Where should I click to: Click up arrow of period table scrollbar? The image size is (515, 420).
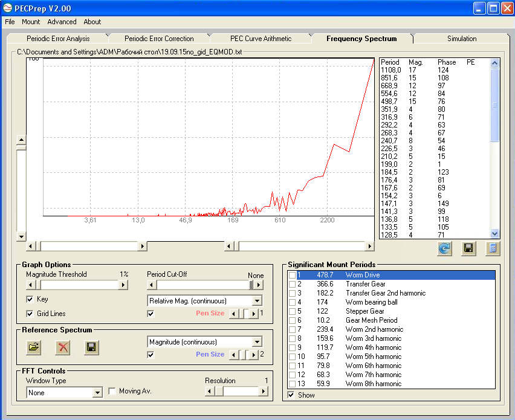(x=494, y=63)
